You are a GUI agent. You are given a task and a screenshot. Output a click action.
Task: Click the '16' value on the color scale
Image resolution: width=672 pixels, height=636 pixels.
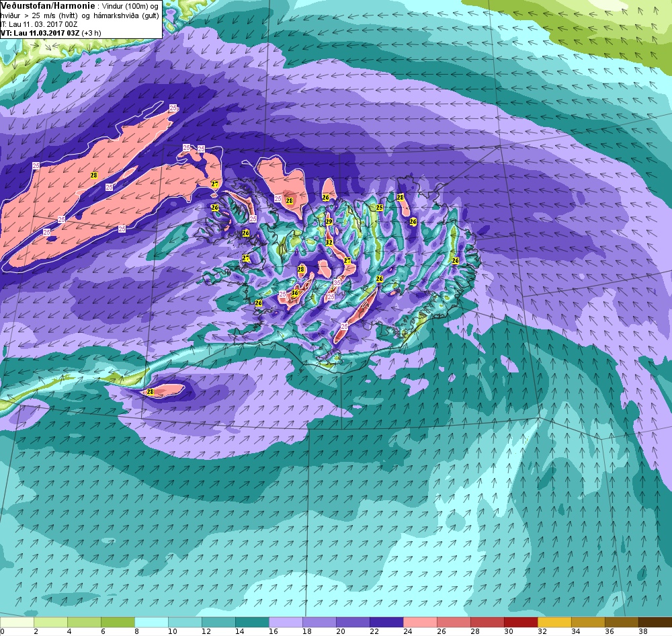pos(273,631)
